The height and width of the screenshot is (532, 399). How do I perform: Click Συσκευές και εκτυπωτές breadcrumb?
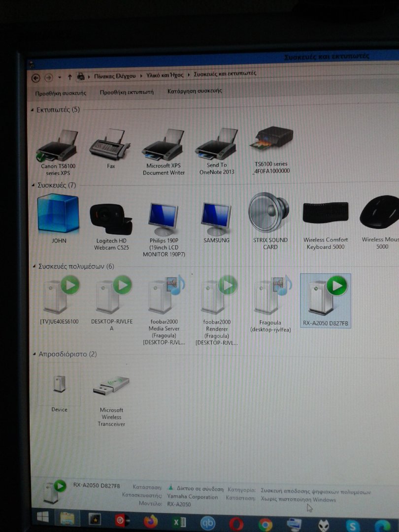225,73
